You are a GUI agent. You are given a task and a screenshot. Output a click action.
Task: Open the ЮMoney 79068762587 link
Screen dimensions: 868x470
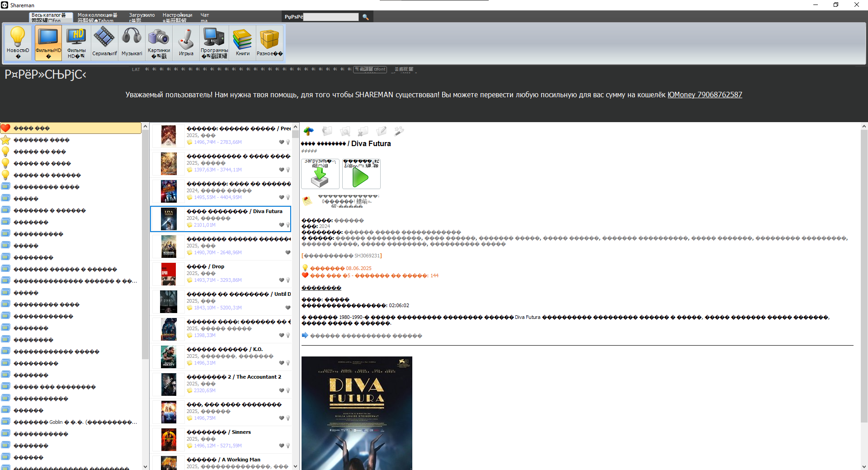pos(705,95)
